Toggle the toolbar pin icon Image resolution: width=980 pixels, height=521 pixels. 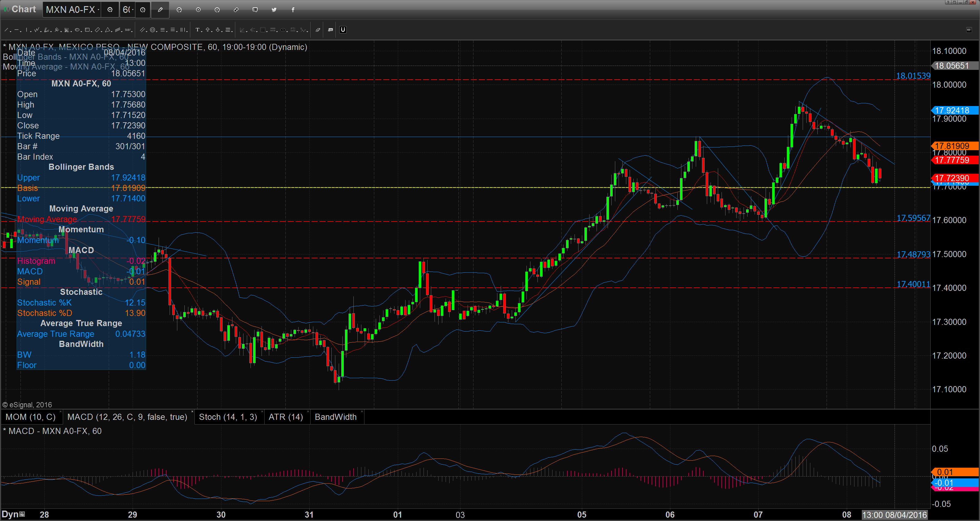coord(969,30)
